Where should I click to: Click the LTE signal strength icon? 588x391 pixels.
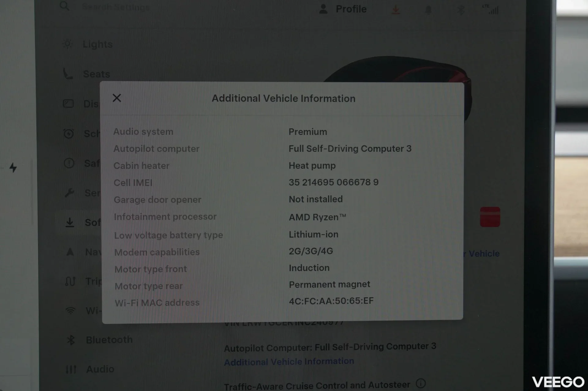[x=491, y=9]
